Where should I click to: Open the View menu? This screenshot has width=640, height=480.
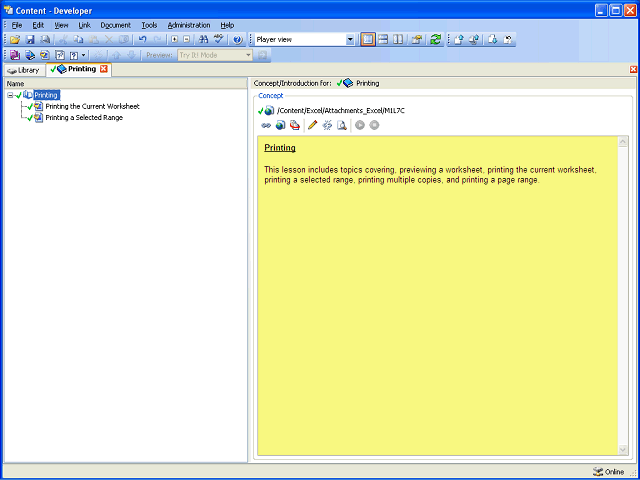(61, 25)
